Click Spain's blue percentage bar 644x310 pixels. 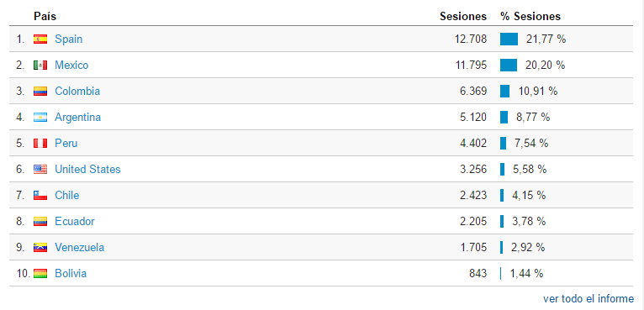point(509,39)
